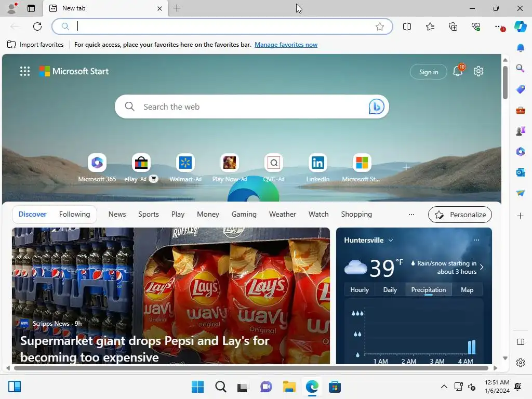This screenshot has height=399, width=532.
Task: Open sidebar settings gear
Action: 521,363
